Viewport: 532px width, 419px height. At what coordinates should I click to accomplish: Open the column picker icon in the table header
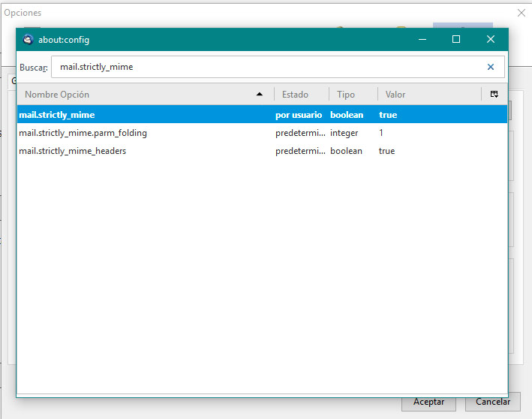[x=494, y=95]
